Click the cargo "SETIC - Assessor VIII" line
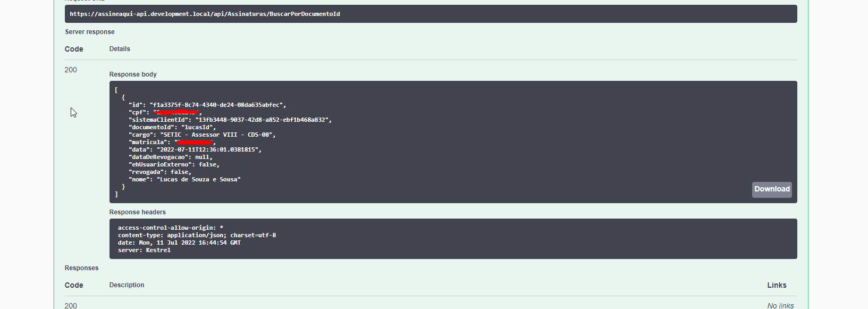Image resolution: width=868 pixels, height=309 pixels. click(202, 135)
